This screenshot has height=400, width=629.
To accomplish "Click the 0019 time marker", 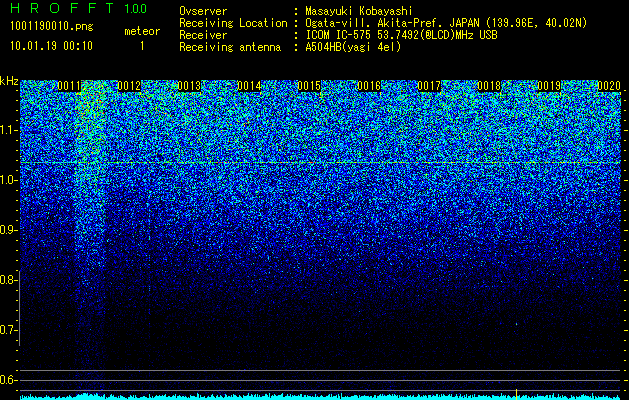I will (549, 86).
